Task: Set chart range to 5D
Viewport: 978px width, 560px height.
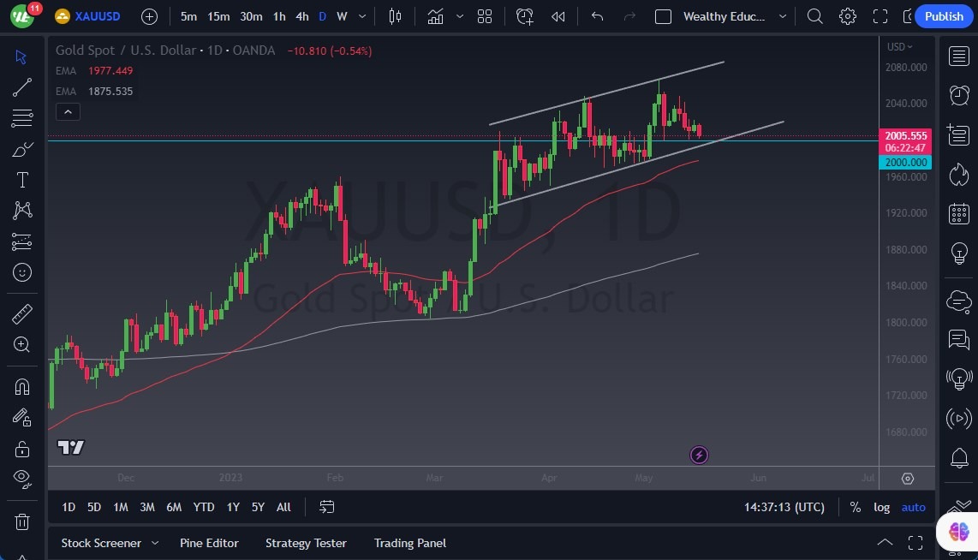Action: pyautogui.click(x=94, y=507)
